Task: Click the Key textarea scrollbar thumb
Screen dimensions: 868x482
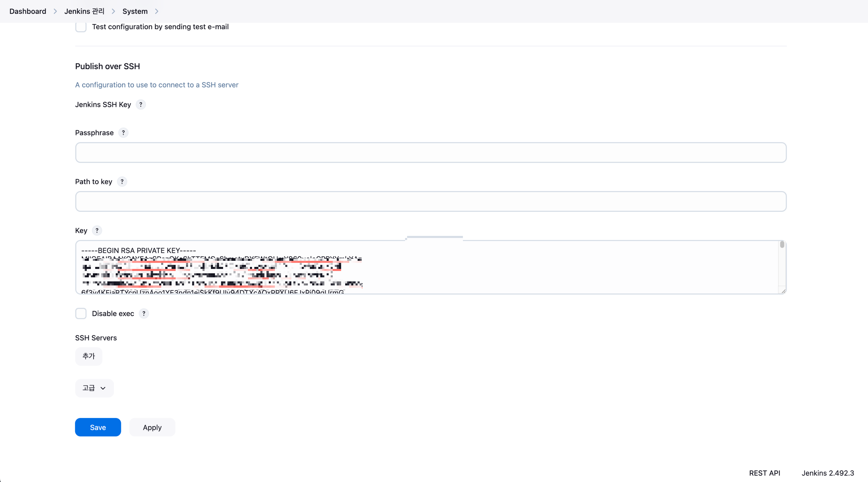Action: [782, 245]
